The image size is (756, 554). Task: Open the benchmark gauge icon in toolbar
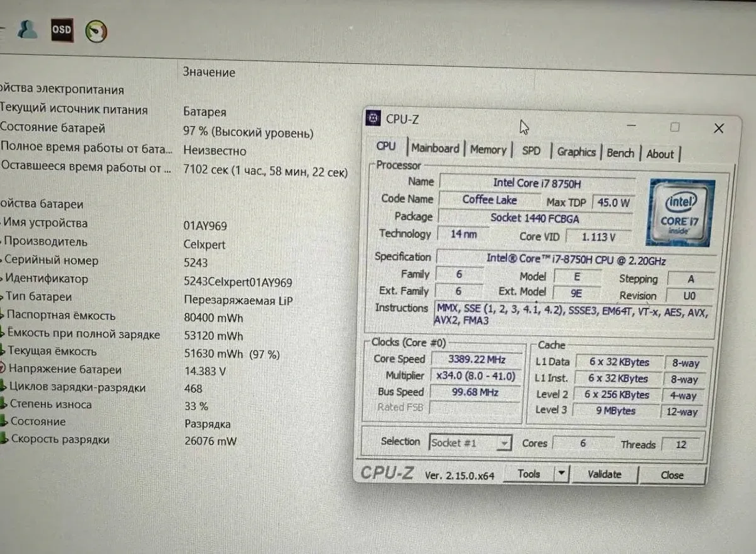pyautogui.click(x=96, y=31)
